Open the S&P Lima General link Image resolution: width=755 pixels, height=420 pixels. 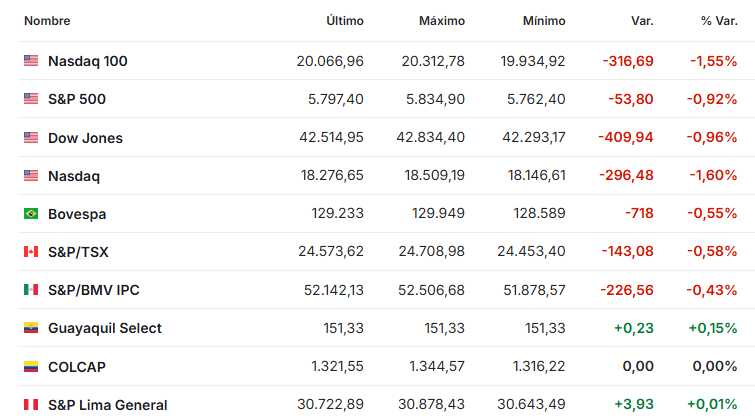tap(108, 405)
